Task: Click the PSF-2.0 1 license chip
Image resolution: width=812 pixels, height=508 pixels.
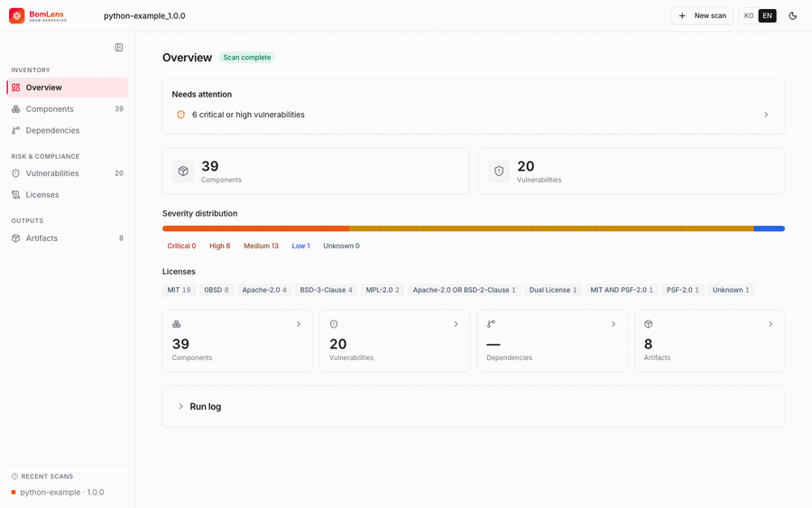Action: [x=683, y=290]
